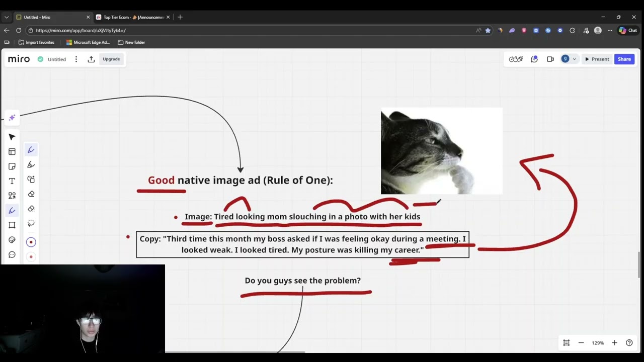Zoom in with the plus button
Screen dimensions: 644x362
tap(614, 342)
